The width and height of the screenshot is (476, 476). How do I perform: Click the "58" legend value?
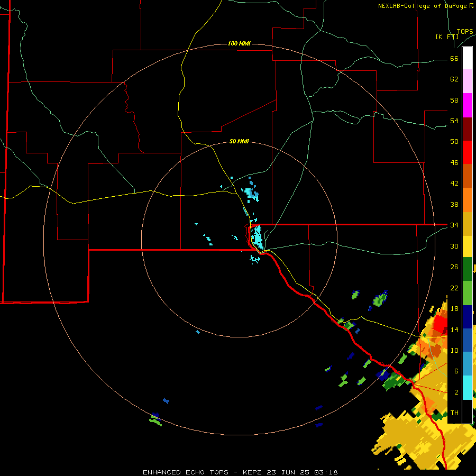click(454, 100)
